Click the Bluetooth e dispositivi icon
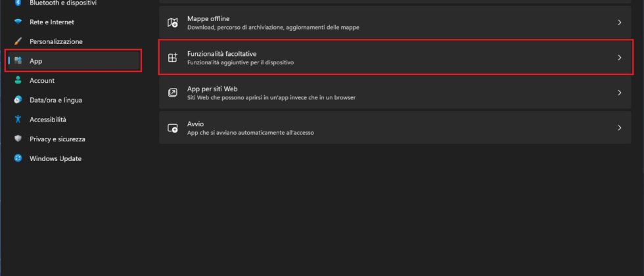The width and height of the screenshot is (644, 276). 18,3
